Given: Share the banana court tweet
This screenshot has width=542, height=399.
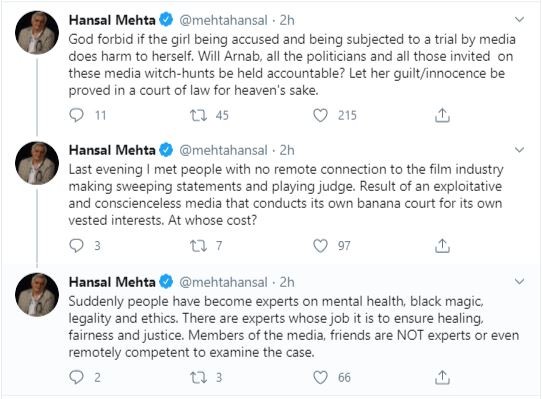Looking at the screenshot, I should (x=442, y=245).
